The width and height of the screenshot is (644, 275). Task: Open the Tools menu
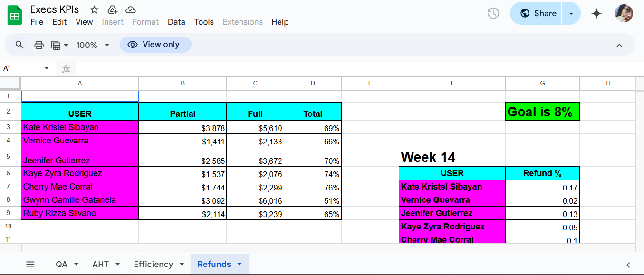(204, 22)
